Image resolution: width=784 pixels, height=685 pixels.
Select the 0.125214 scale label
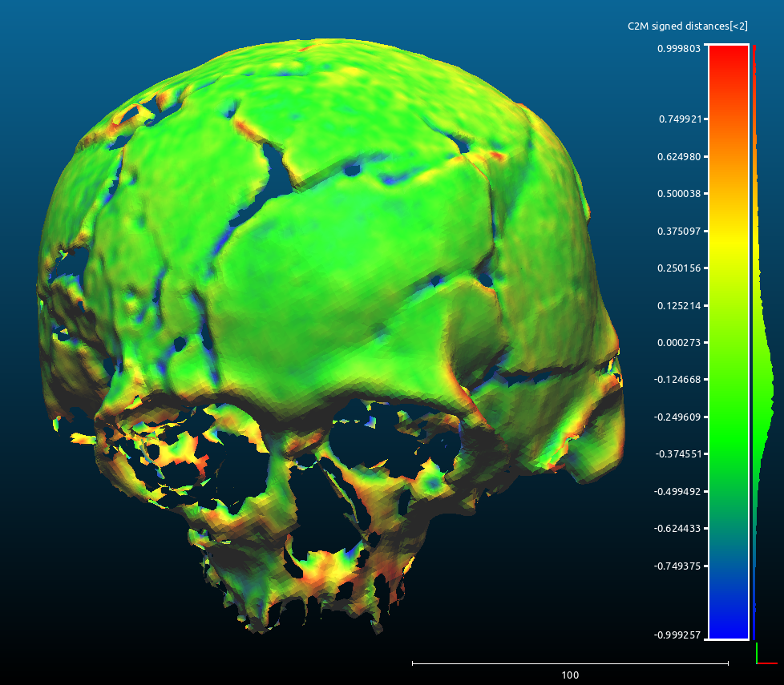pyautogui.click(x=679, y=306)
